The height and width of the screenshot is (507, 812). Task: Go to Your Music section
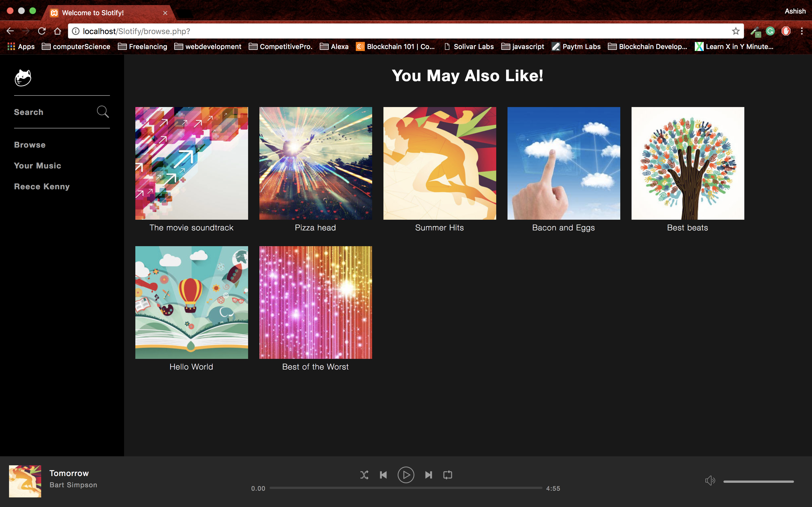click(x=37, y=166)
